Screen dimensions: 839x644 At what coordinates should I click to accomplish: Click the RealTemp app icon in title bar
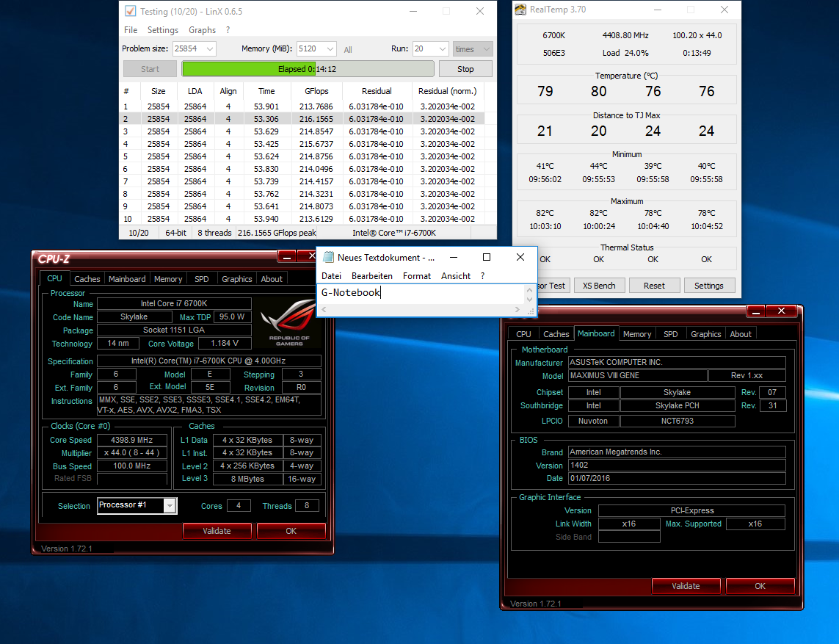click(520, 10)
